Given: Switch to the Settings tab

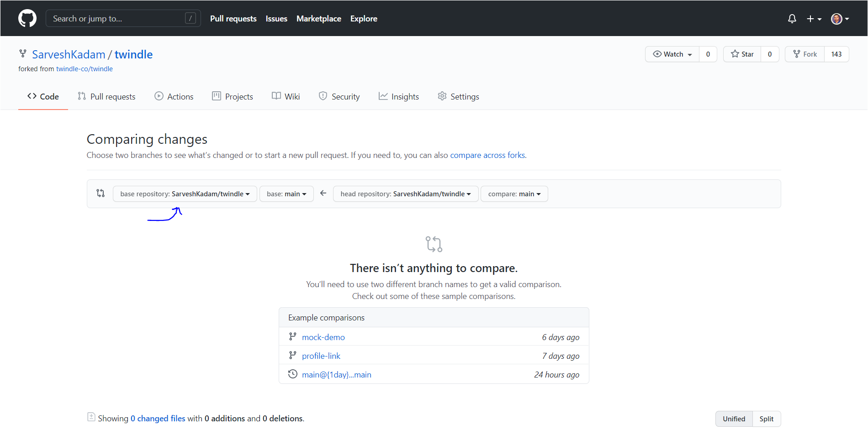Looking at the screenshot, I should [x=459, y=96].
